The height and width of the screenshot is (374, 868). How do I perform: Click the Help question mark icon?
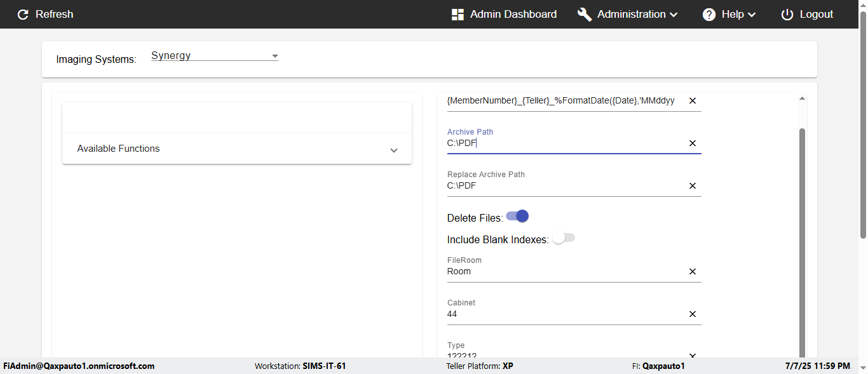pos(709,15)
